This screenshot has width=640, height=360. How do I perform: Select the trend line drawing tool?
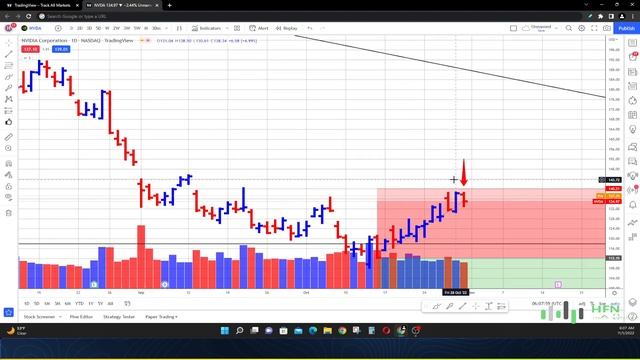pos(9,54)
